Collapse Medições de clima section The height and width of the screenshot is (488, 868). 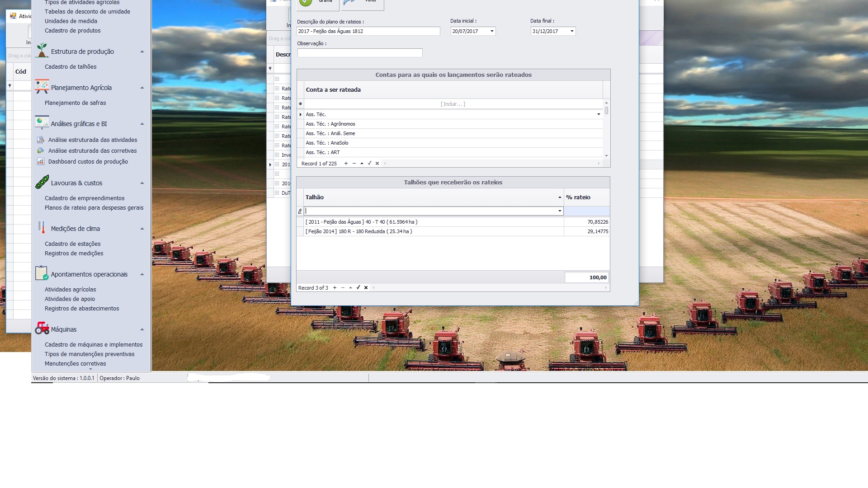click(142, 229)
